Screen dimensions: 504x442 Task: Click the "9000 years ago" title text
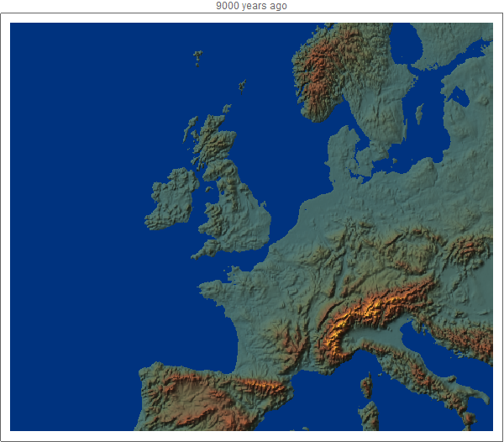[251, 6]
